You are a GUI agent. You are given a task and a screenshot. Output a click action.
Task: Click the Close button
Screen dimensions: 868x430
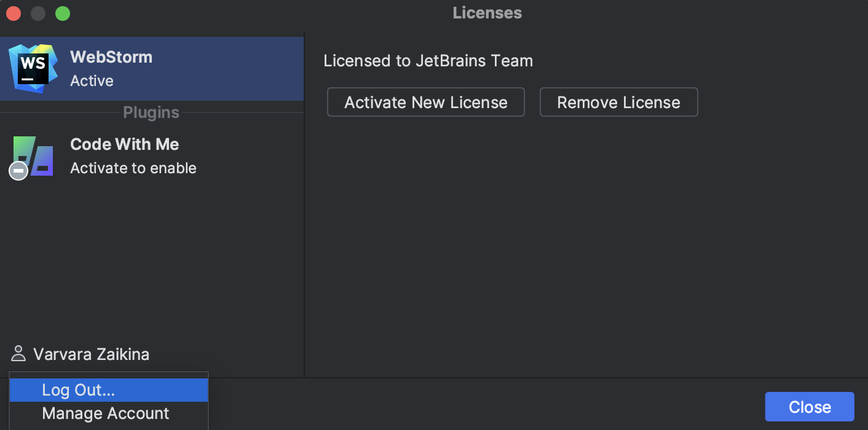(x=809, y=406)
